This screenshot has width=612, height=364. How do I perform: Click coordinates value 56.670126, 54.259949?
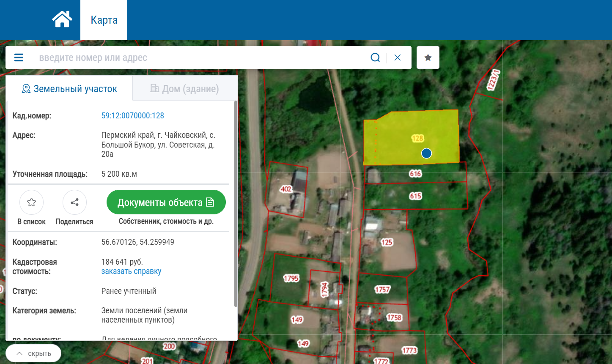[138, 242]
